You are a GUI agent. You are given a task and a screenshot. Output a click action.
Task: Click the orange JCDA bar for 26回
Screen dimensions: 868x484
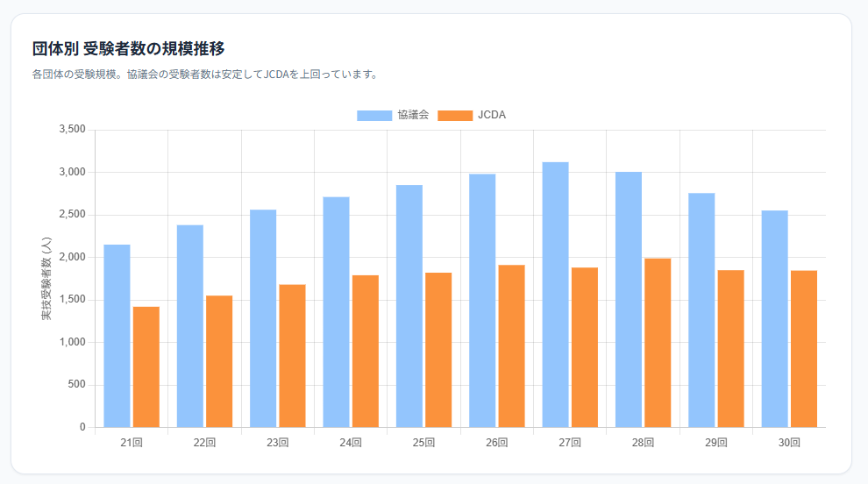(x=512, y=345)
